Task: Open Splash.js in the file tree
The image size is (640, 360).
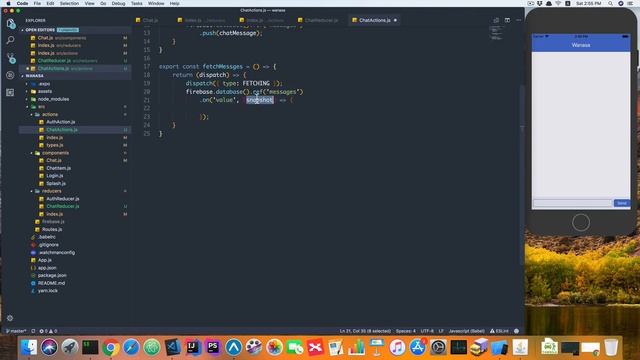Action: point(56,183)
